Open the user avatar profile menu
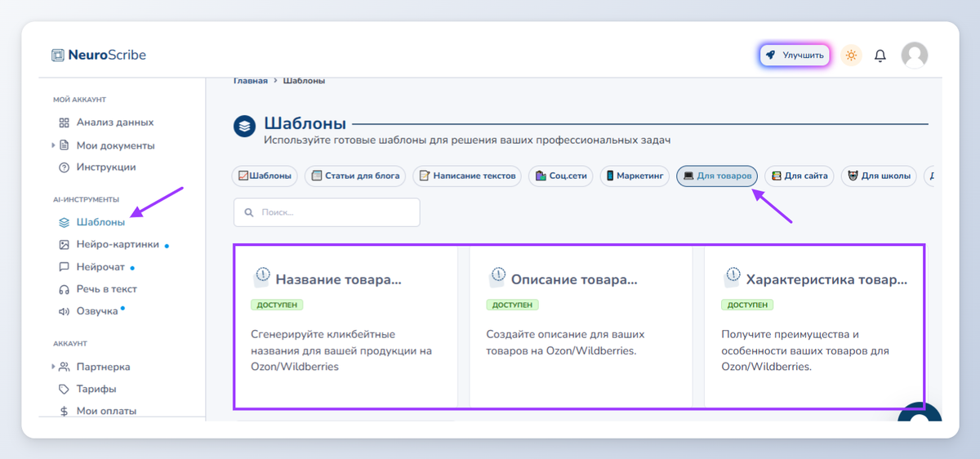This screenshot has height=459, width=980. 914,56
